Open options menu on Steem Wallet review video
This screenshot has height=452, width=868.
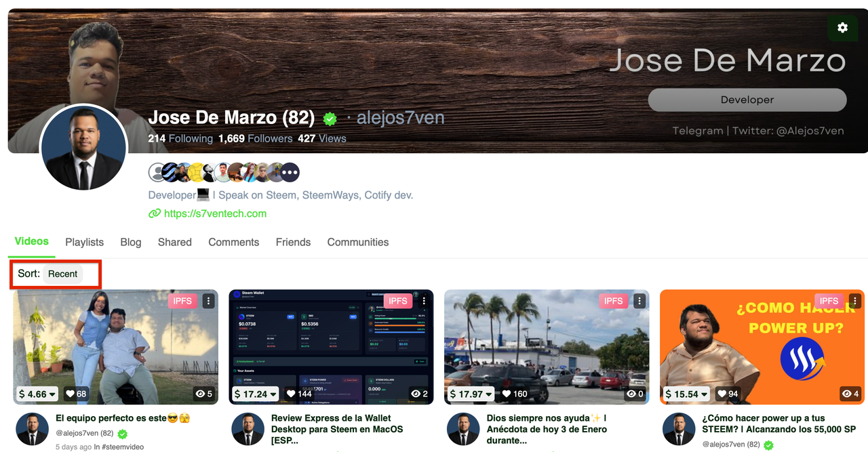(x=425, y=301)
